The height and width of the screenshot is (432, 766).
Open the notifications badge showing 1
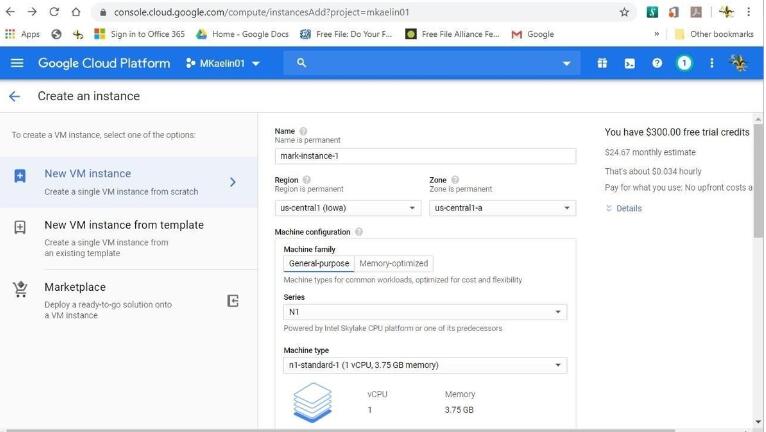point(684,63)
